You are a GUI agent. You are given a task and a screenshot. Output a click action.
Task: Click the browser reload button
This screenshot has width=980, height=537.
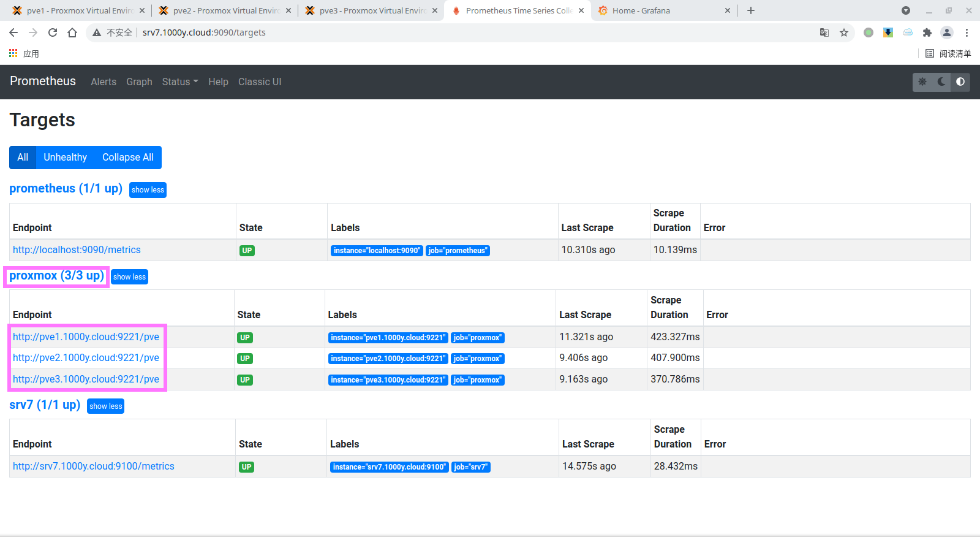[53, 32]
